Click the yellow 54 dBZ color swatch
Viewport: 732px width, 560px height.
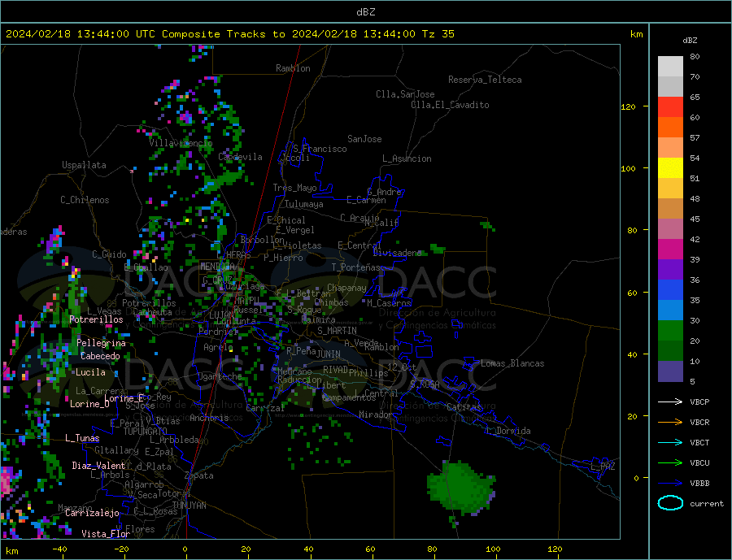click(670, 168)
